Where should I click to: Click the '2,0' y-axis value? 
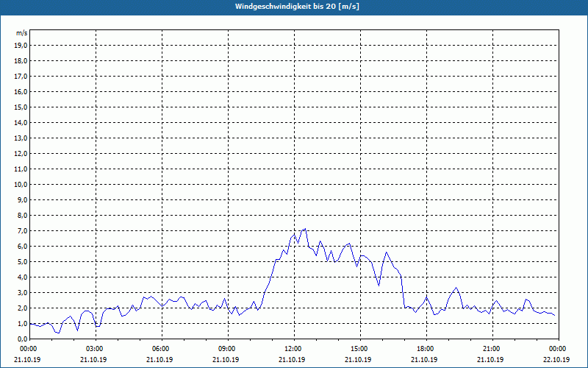coord(22,308)
